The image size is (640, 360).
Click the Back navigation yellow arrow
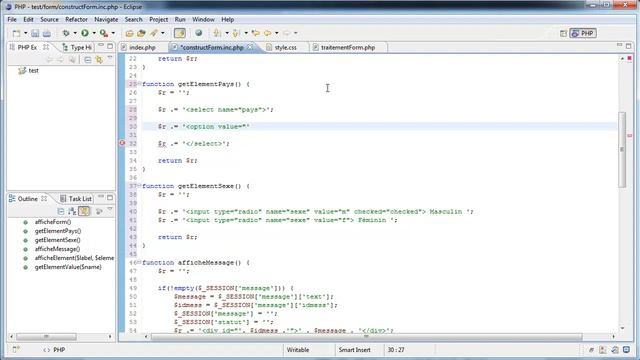pos(268,33)
